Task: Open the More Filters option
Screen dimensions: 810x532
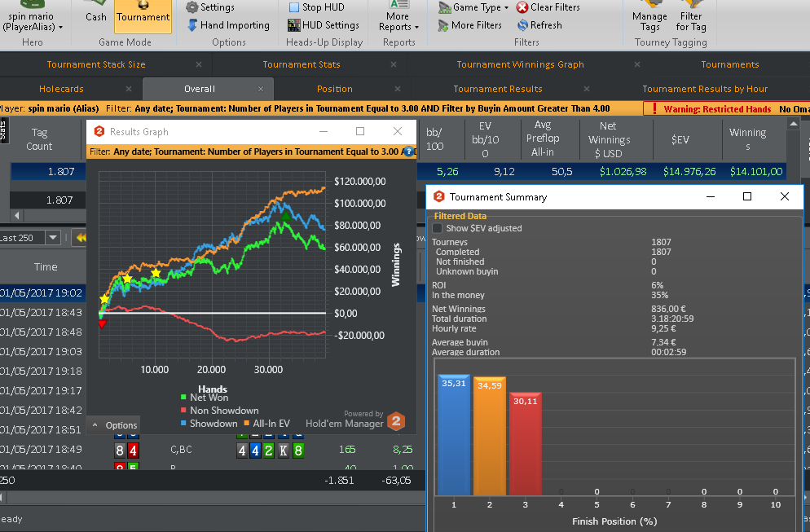Action: [x=469, y=25]
